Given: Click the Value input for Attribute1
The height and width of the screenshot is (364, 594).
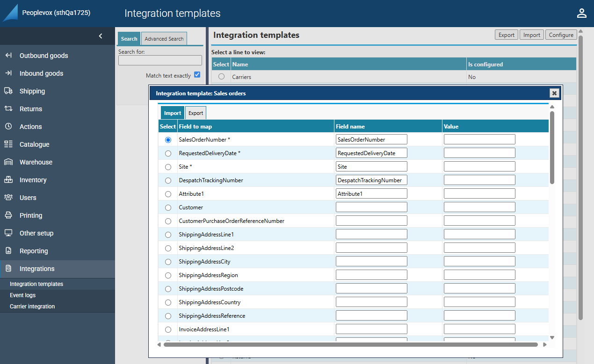Looking at the screenshot, I should click(479, 193).
